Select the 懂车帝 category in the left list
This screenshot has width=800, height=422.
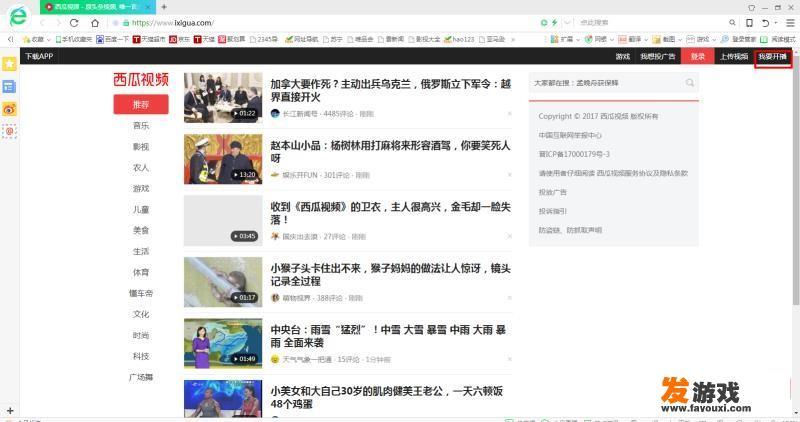click(x=141, y=293)
